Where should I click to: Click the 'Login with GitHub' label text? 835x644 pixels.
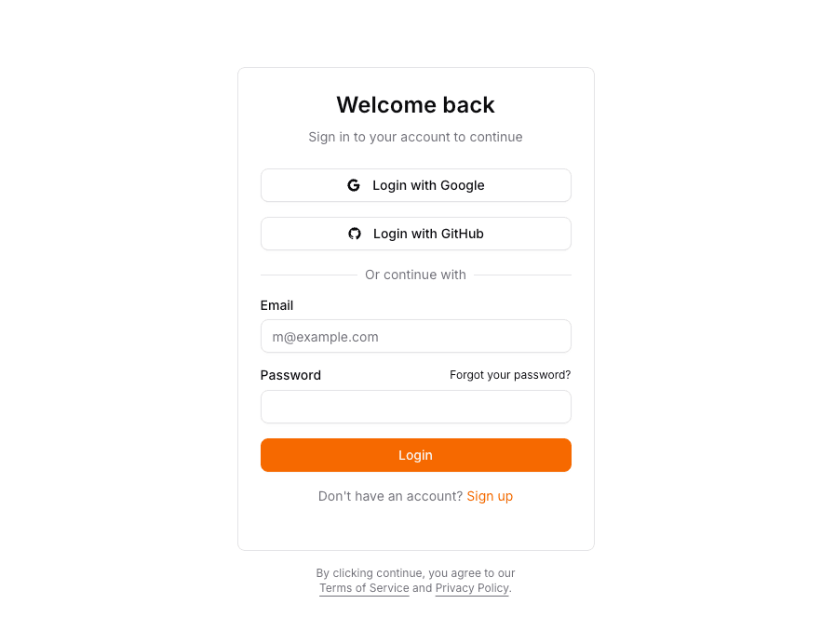coord(429,234)
